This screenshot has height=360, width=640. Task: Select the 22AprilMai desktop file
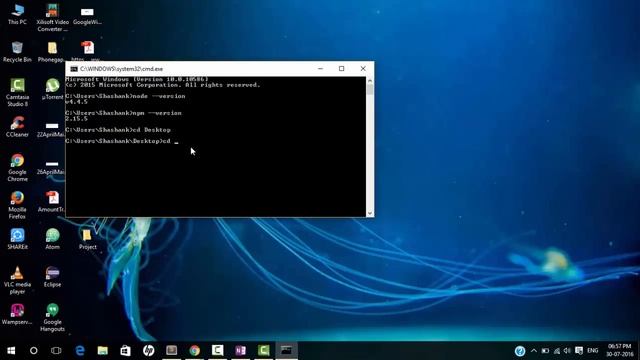pyautogui.click(x=51, y=129)
